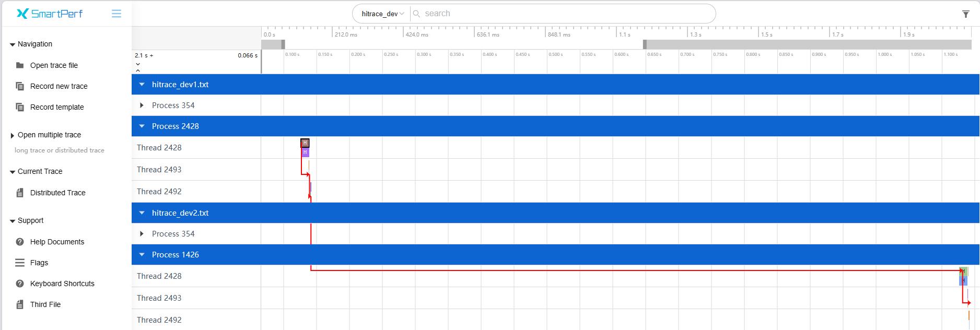980x330 pixels.
Task: Select the purple H slice in Thread 2428
Action: coord(305,152)
